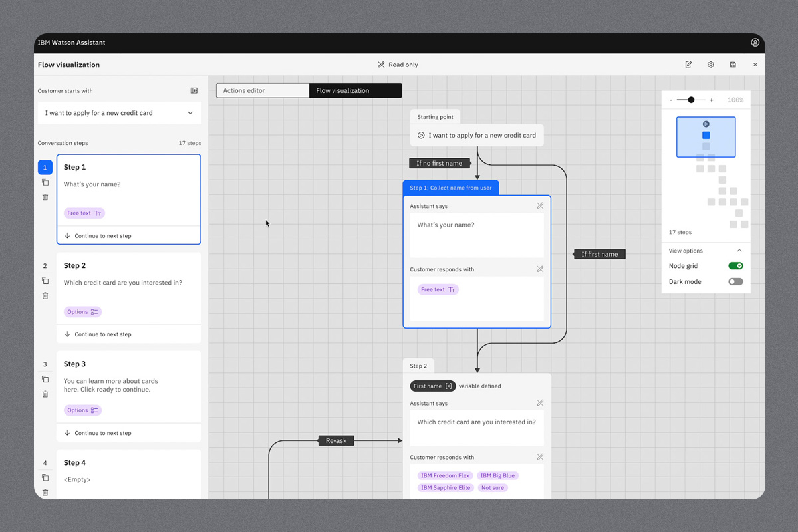Select the IBM Freedom Flex option chip
This screenshot has width=798, height=532.
(x=446, y=475)
